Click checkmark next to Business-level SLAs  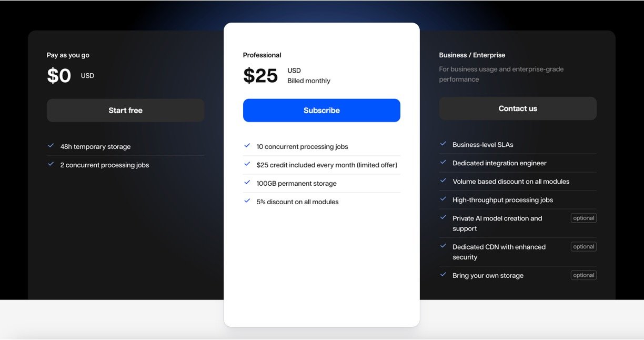pos(444,144)
